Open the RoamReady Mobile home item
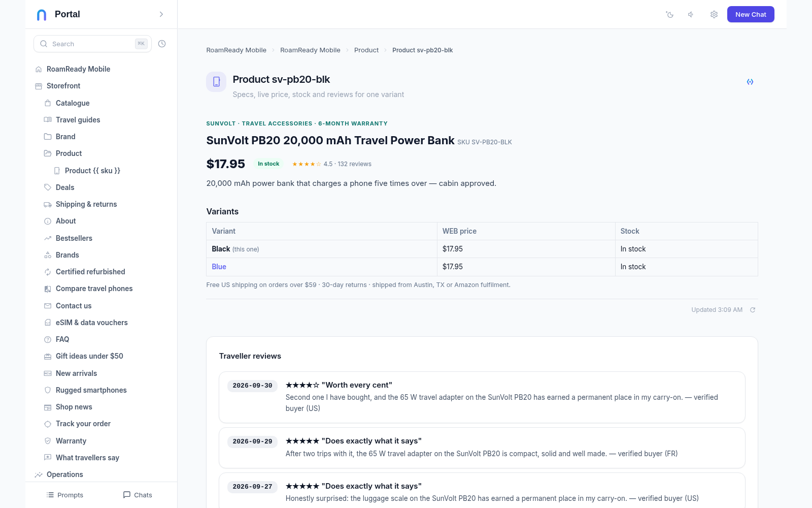Image resolution: width=812 pixels, height=508 pixels. 78,69
